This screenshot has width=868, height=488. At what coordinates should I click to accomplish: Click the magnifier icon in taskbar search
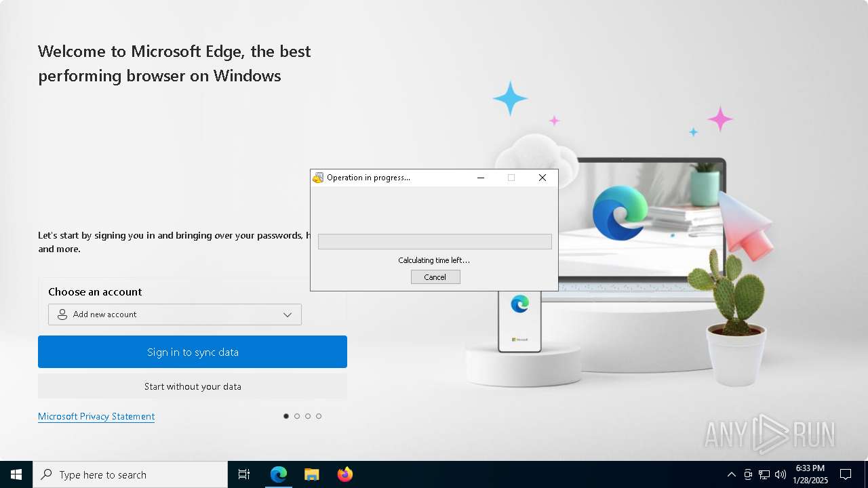(x=46, y=474)
